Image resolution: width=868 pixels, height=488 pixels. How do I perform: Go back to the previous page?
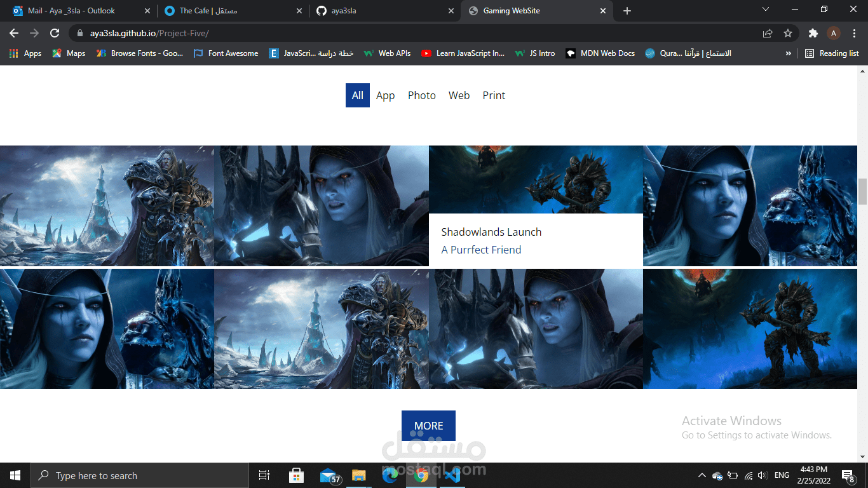14,33
